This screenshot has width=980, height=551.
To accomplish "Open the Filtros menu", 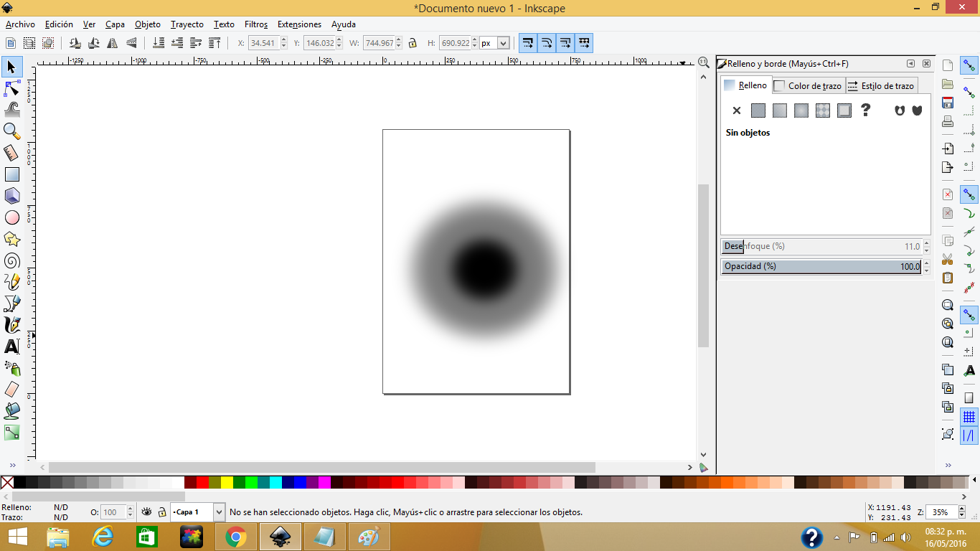I will pos(255,24).
